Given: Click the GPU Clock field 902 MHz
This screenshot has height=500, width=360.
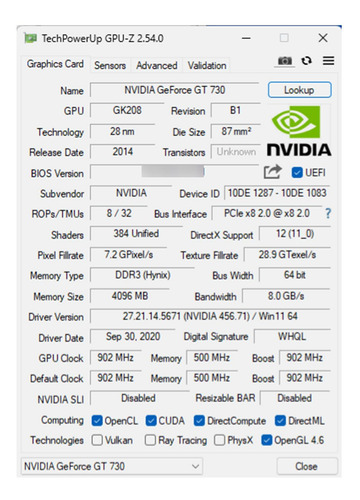Looking at the screenshot, I should tap(115, 358).
